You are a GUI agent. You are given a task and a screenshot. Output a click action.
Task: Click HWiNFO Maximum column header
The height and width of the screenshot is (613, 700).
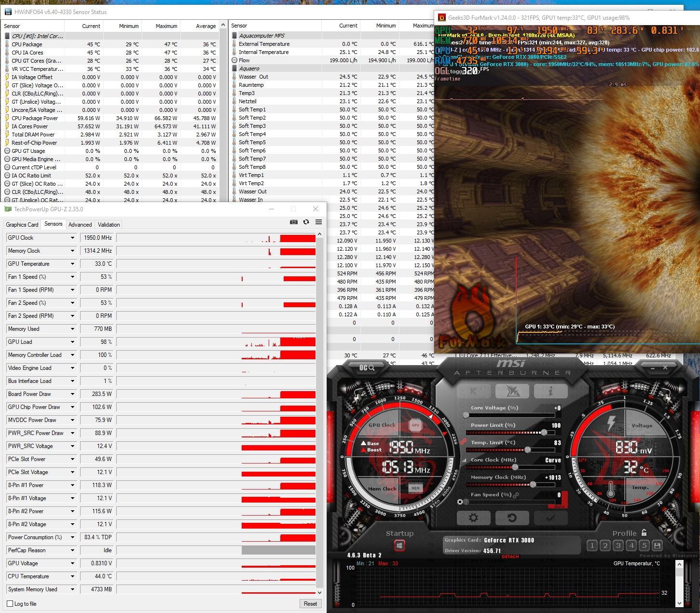click(x=161, y=26)
